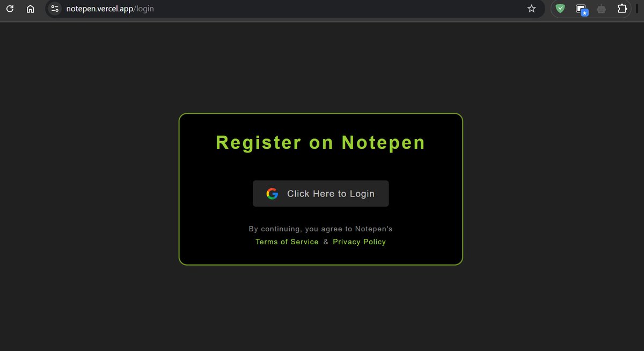Image resolution: width=644 pixels, height=351 pixels.
Task: Click the 'Register on Notepen' heading
Action: [x=320, y=143]
